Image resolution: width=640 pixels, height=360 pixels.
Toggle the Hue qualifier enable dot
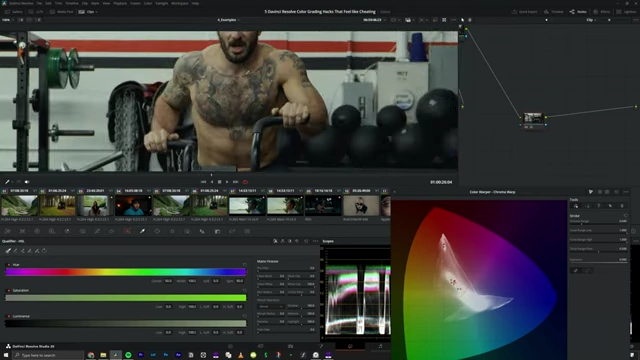point(9,265)
